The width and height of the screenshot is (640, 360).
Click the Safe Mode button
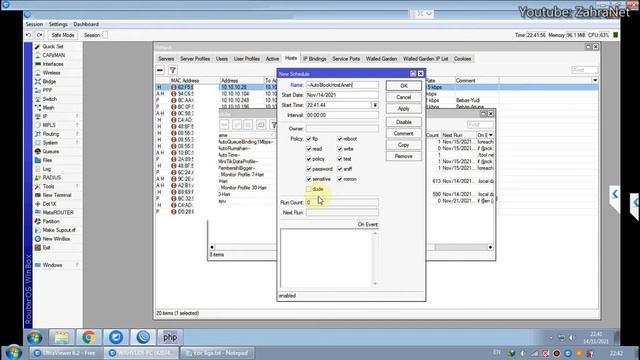[x=62, y=35]
